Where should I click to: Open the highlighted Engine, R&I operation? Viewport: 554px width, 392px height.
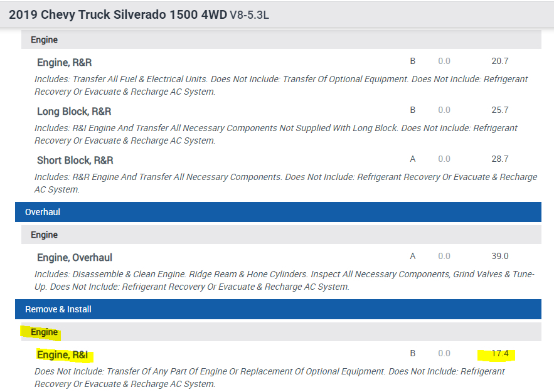(63, 355)
